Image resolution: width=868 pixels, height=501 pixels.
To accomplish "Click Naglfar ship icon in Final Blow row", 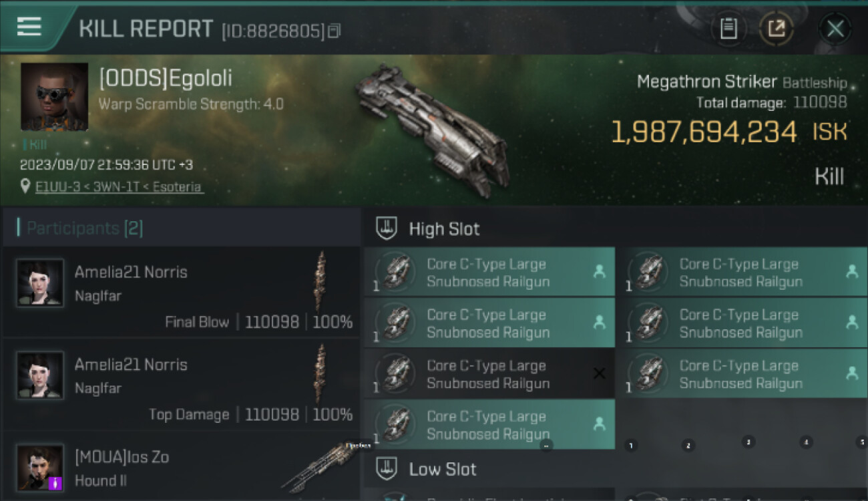I will coord(321,281).
